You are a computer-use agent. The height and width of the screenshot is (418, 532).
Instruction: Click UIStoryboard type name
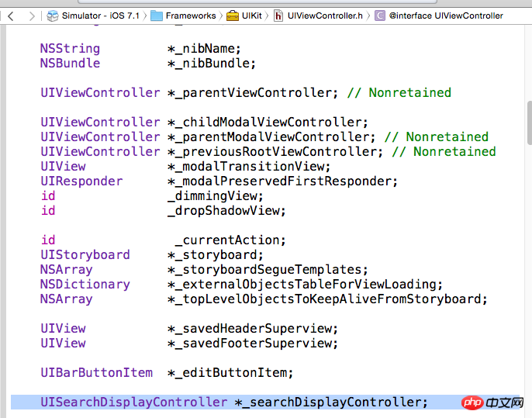pos(85,255)
